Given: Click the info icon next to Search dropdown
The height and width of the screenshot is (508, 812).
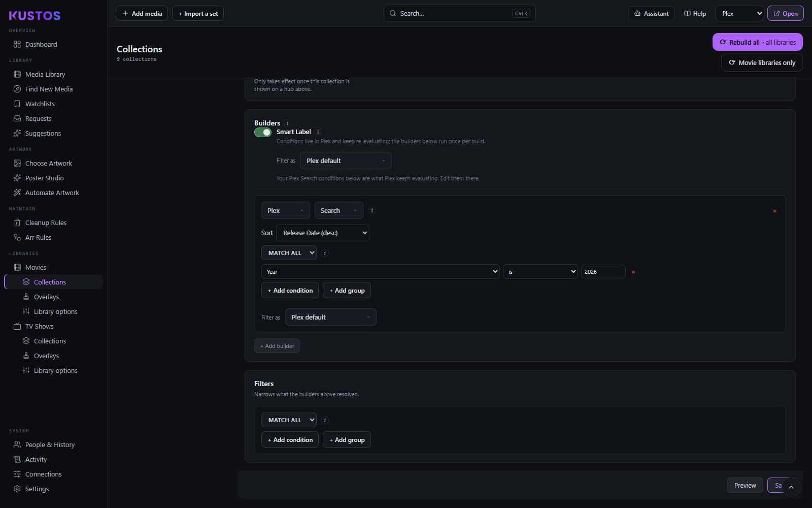Looking at the screenshot, I should tap(372, 210).
